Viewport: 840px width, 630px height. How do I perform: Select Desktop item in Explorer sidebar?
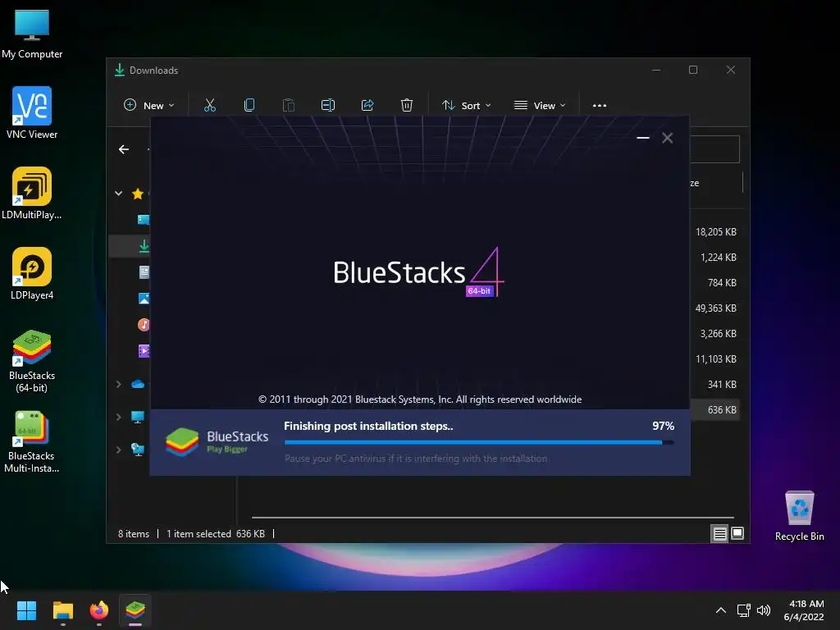[144, 220]
